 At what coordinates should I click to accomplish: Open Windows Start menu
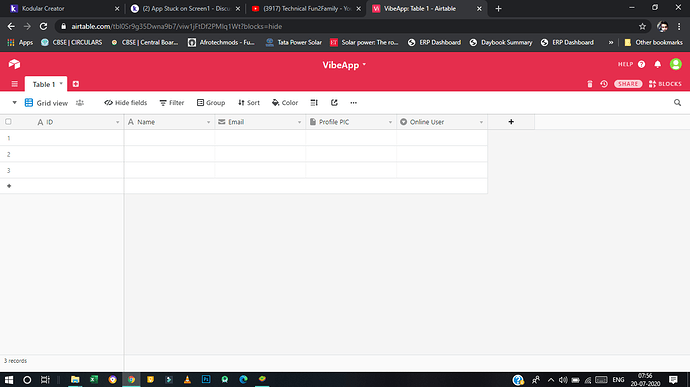click(9, 380)
